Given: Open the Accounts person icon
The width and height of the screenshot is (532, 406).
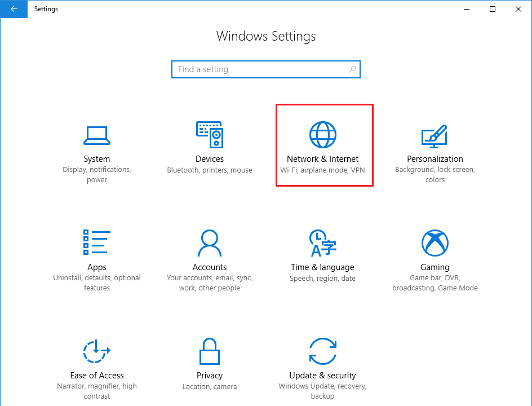Looking at the screenshot, I should click(x=210, y=243).
